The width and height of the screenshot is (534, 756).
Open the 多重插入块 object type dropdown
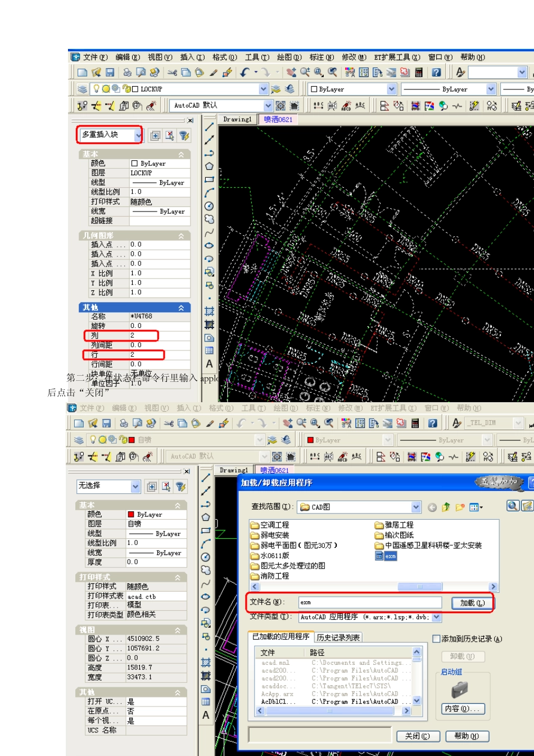(x=138, y=135)
